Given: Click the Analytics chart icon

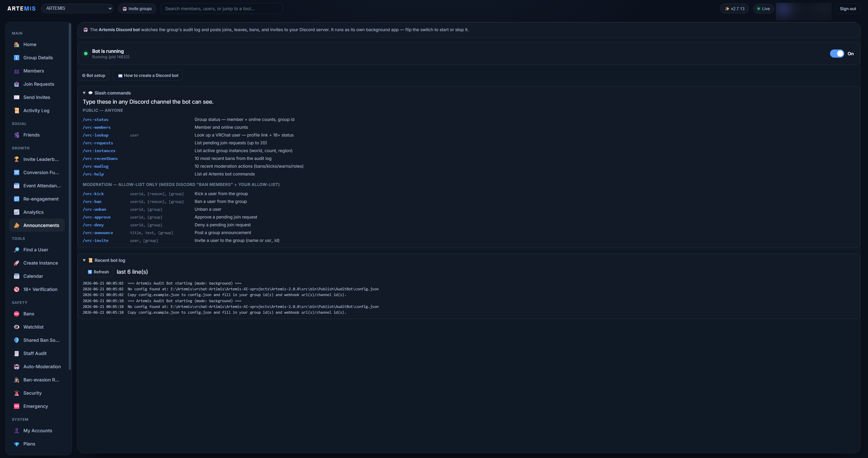Looking at the screenshot, I should pyautogui.click(x=17, y=212).
